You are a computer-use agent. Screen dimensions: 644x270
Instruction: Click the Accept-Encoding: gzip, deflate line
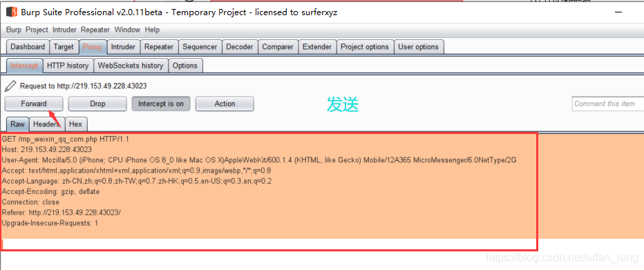pos(50,192)
